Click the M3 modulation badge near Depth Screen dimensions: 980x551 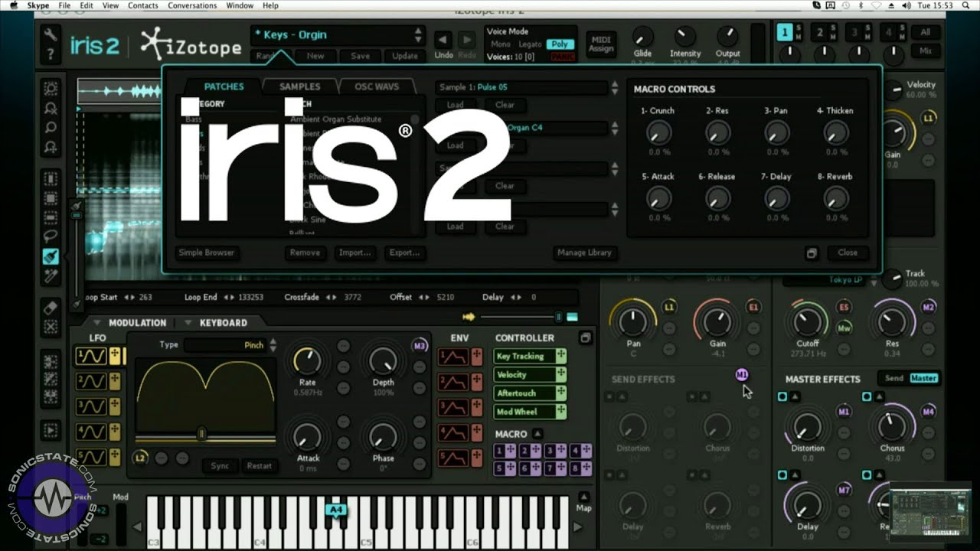(x=419, y=345)
